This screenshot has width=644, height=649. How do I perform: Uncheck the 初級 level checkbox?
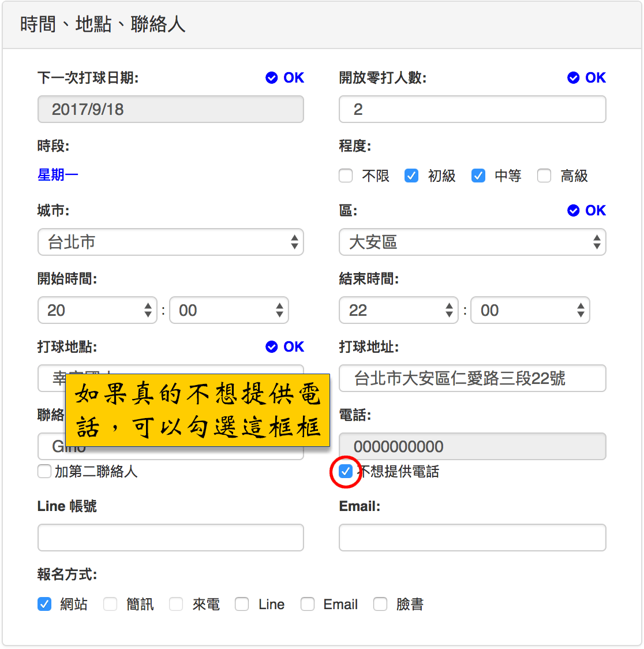pos(411,176)
